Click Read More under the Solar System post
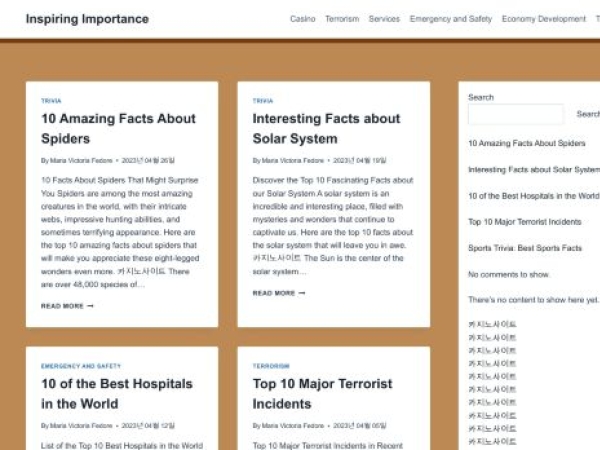 pos(279,293)
